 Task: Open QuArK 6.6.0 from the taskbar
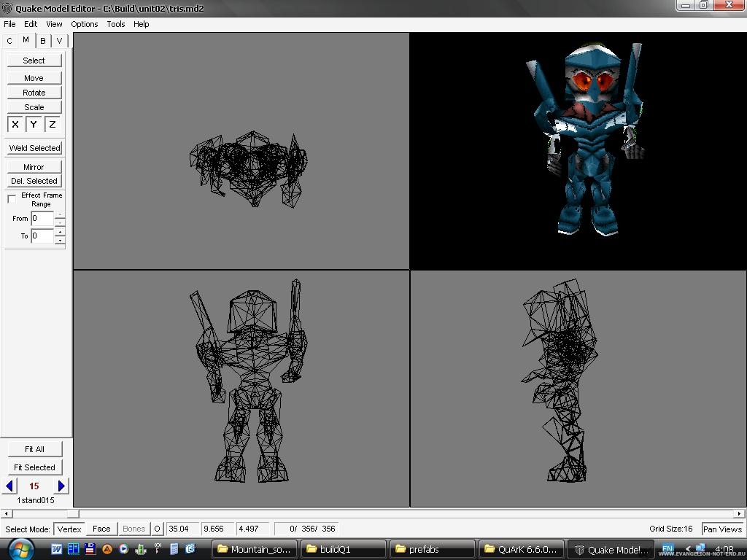coord(521,549)
